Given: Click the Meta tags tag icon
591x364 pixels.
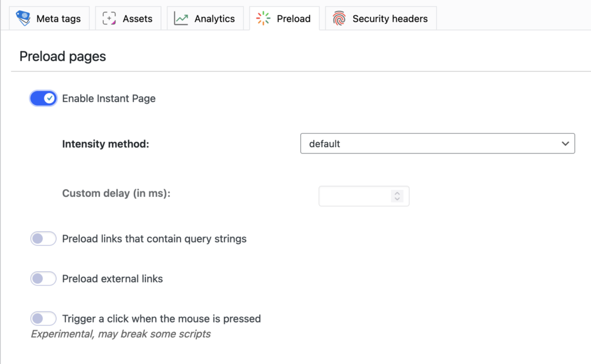Looking at the screenshot, I should pos(23,18).
